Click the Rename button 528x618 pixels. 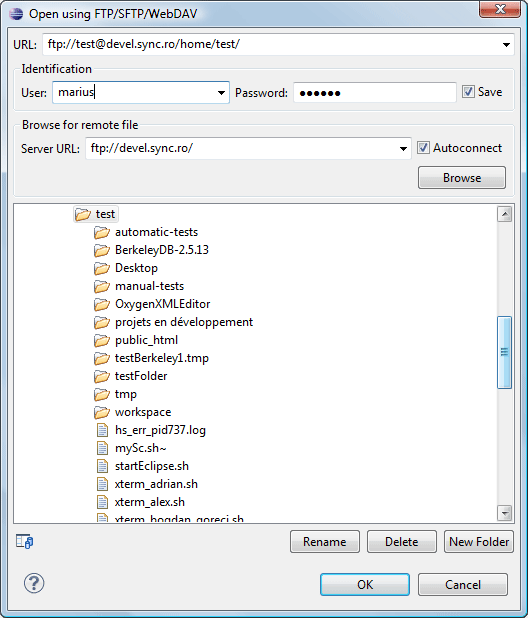(325, 542)
